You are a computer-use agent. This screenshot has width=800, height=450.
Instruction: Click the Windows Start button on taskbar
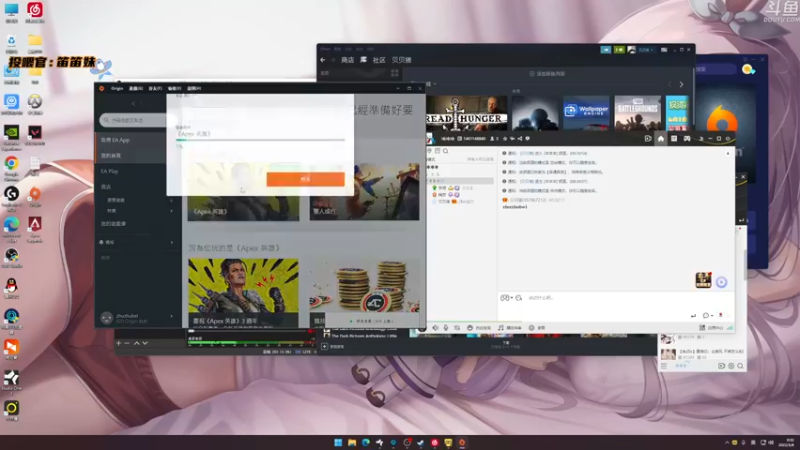[338, 442]
